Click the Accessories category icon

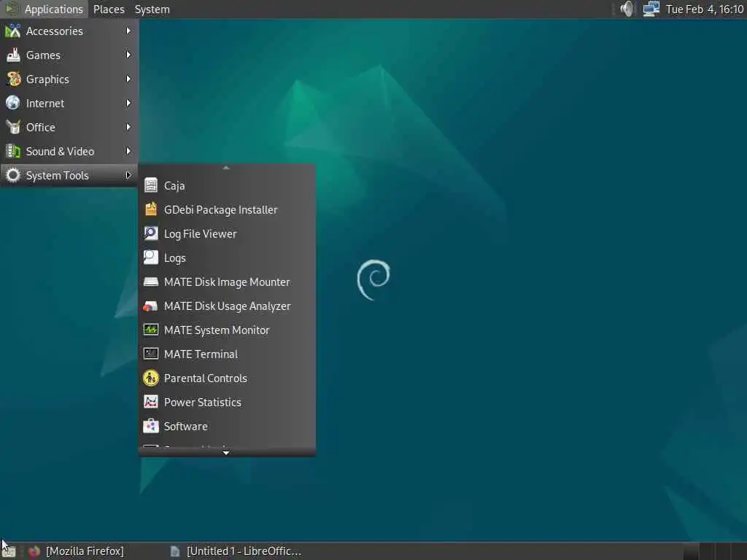(x=13, y=31)
